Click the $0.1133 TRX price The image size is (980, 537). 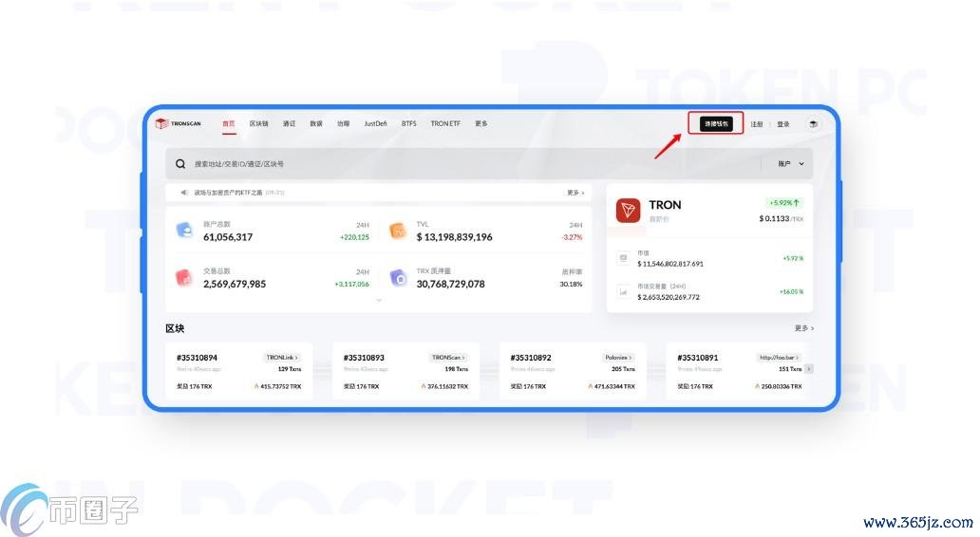pyautogui.click(x=782, y=218)
